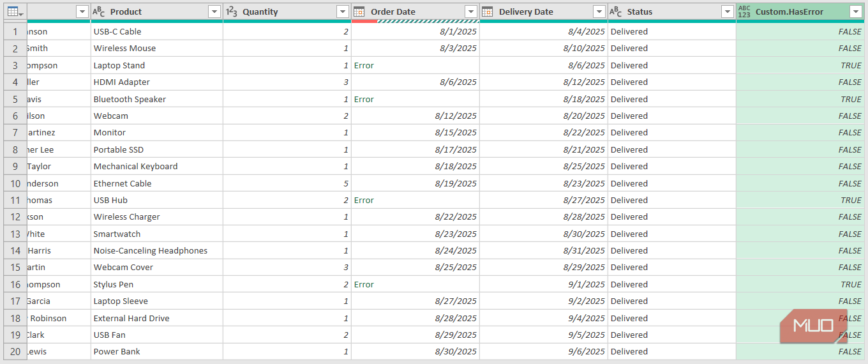Viewport: 868px width, 364px height.
Task: Select the Quantity column header
Action: (287, 11)
